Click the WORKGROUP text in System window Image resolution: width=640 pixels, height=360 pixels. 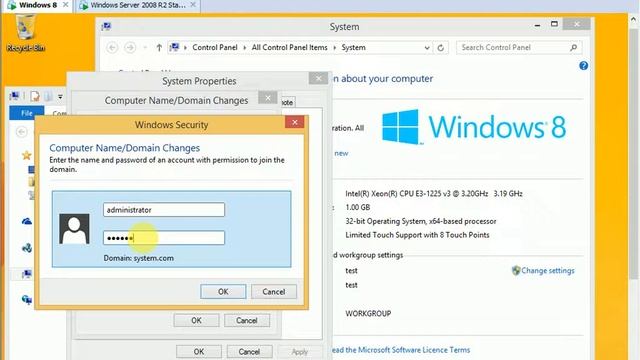tap(368, 313)
